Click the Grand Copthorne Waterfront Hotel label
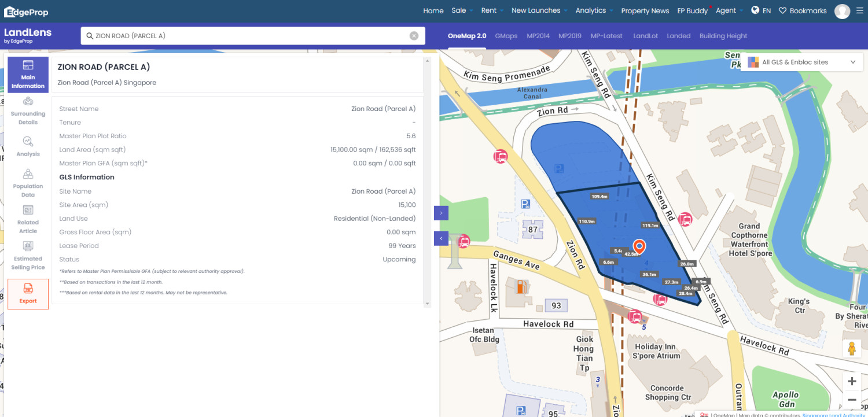Image resolution: width=868 pixels, height=417 pixels. (x=749, y=240)
